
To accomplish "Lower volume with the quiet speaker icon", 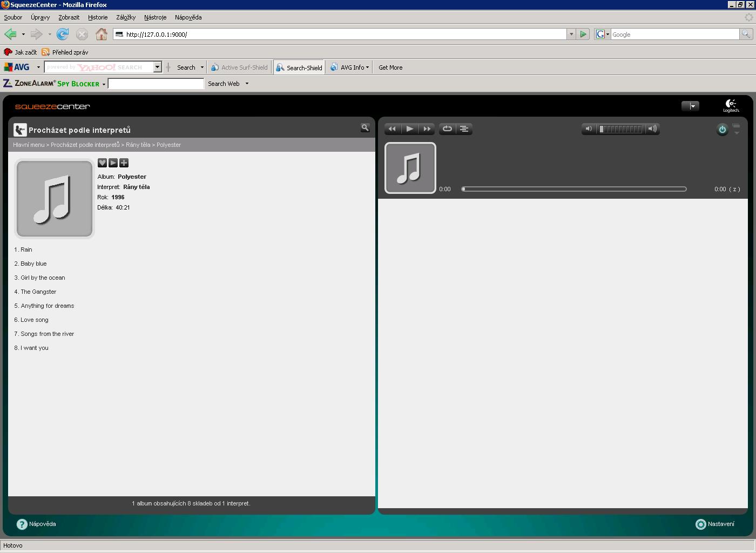I will point(589,129).
